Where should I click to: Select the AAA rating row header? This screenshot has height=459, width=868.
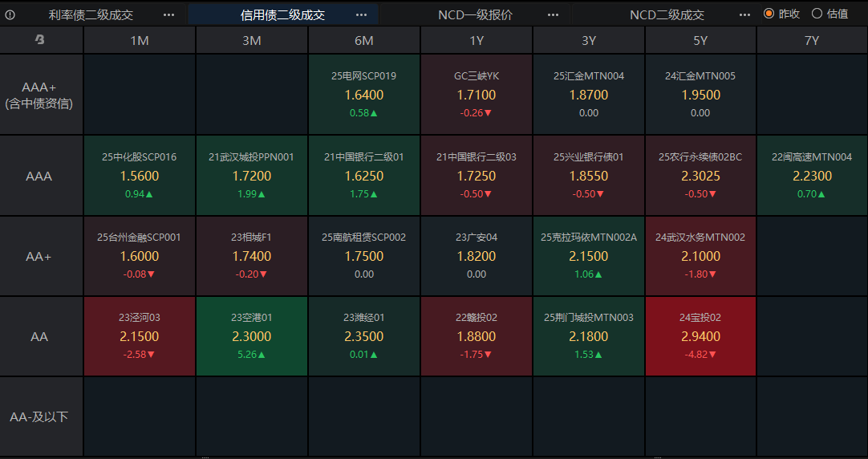[39, 176]
